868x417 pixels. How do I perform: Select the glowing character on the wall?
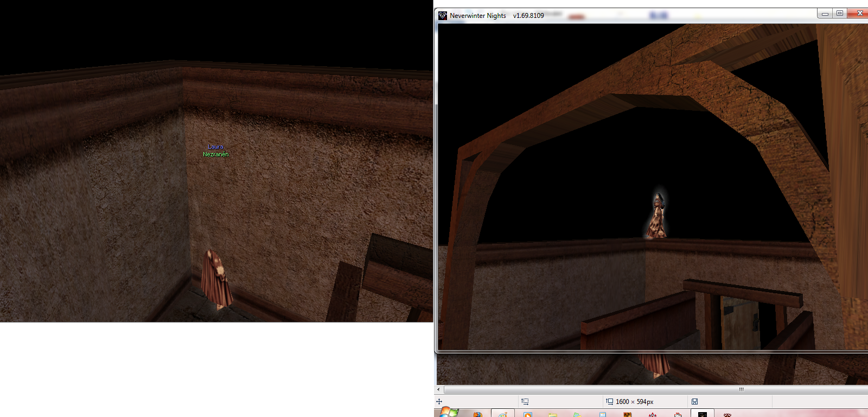(x=657, y=217)
